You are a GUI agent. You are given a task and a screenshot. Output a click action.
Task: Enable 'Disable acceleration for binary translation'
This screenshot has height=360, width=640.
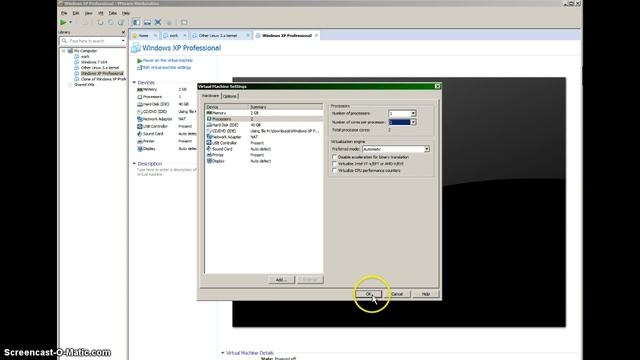point(335,157)
